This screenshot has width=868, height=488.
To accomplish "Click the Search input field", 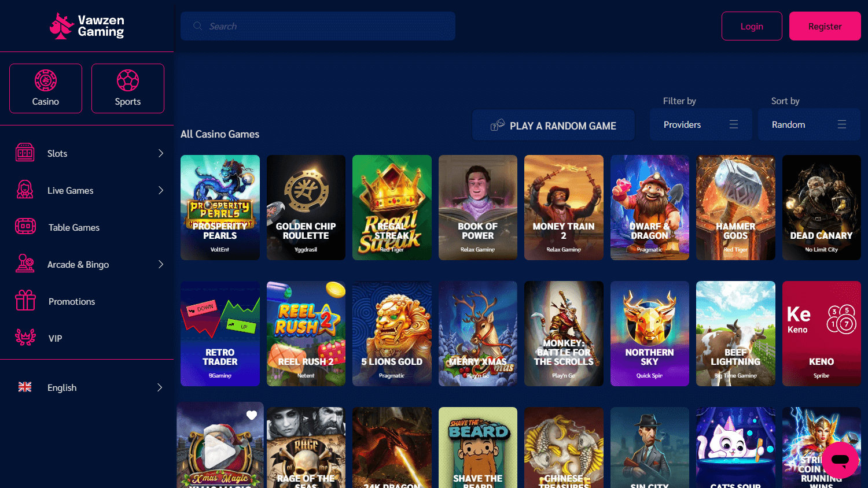I will point(318,25).
